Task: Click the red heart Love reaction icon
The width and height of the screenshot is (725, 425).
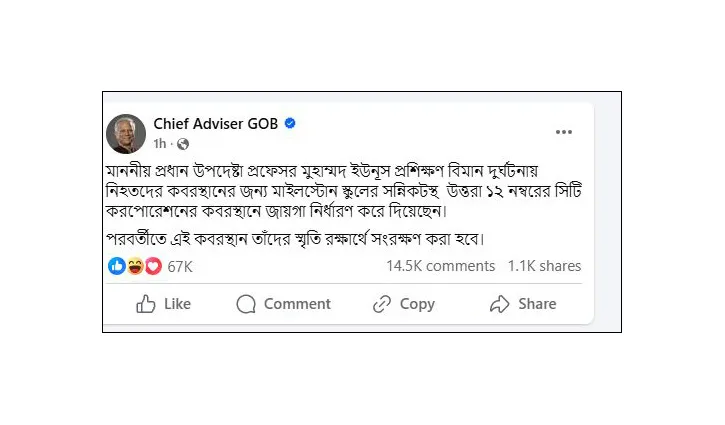Action: (x=154, y=266)
